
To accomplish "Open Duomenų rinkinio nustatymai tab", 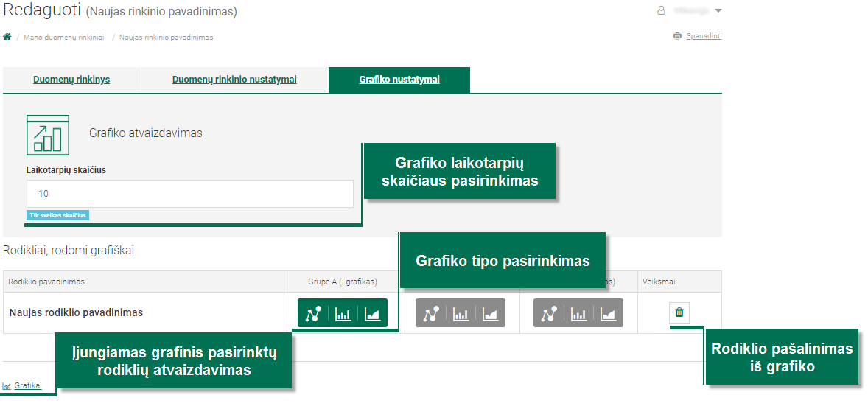I will coord(234,80).
